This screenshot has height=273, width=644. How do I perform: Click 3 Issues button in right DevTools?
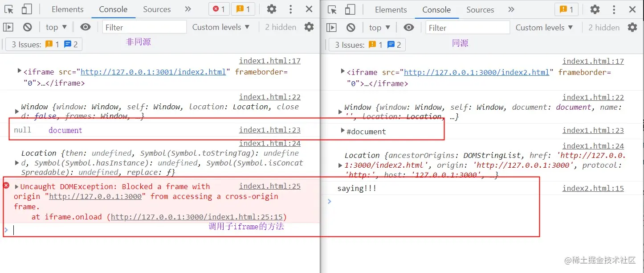(367, 45)
